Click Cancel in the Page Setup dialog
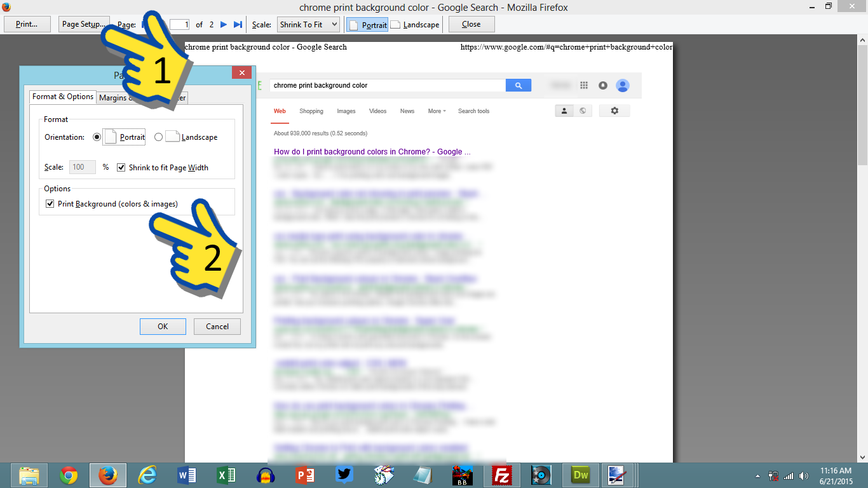Viewport: 868px width, 488px height. (217, 327)
